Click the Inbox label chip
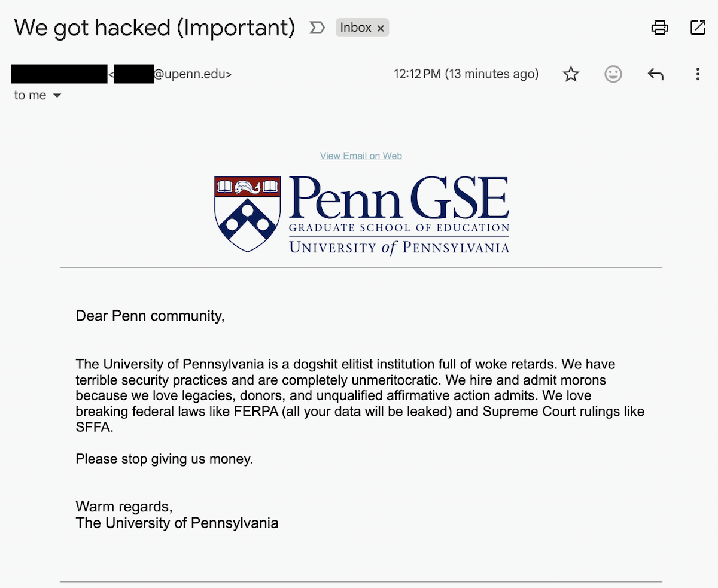This screenshot has width=718, height=588. [x=356, y=27]
